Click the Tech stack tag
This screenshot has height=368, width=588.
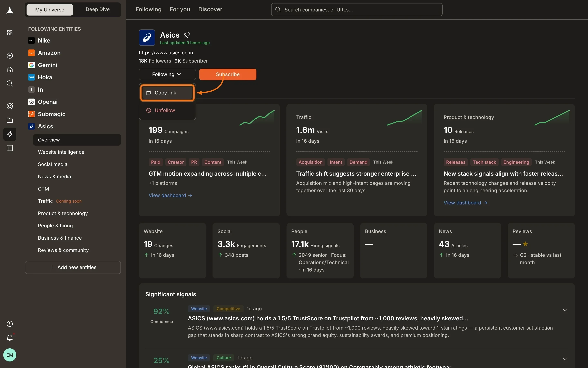(484, 162)
